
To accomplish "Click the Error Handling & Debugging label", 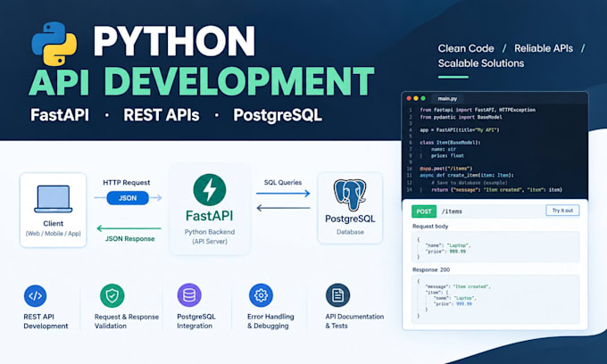I will point(270,321).
